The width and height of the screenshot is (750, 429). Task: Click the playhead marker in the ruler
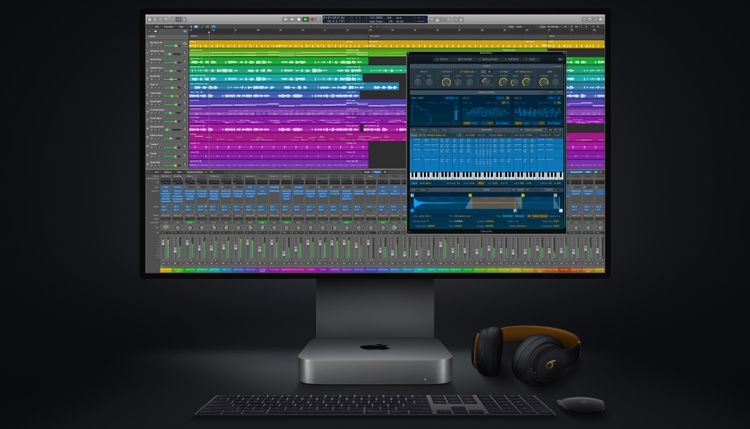point(209,32)
